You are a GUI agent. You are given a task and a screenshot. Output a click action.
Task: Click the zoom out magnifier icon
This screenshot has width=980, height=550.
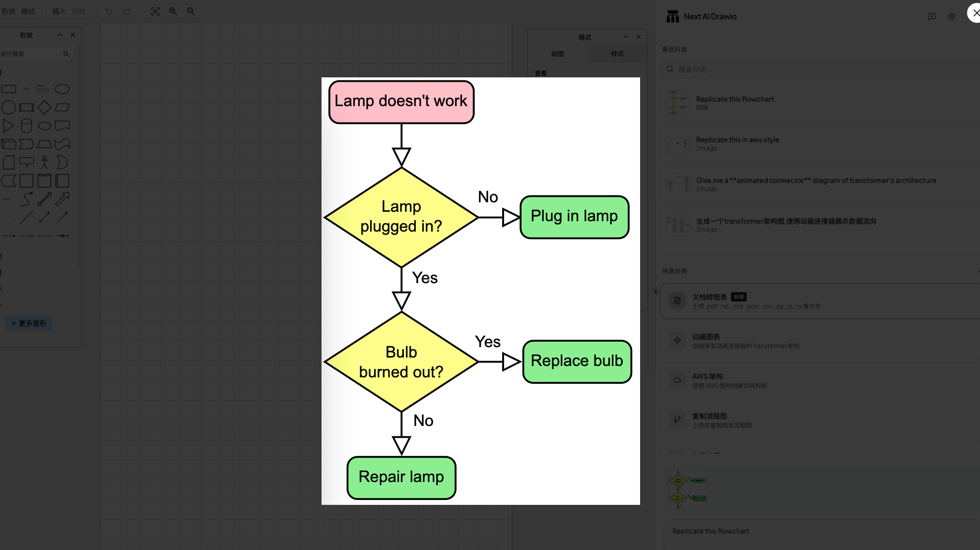click(x=191, y=11)
